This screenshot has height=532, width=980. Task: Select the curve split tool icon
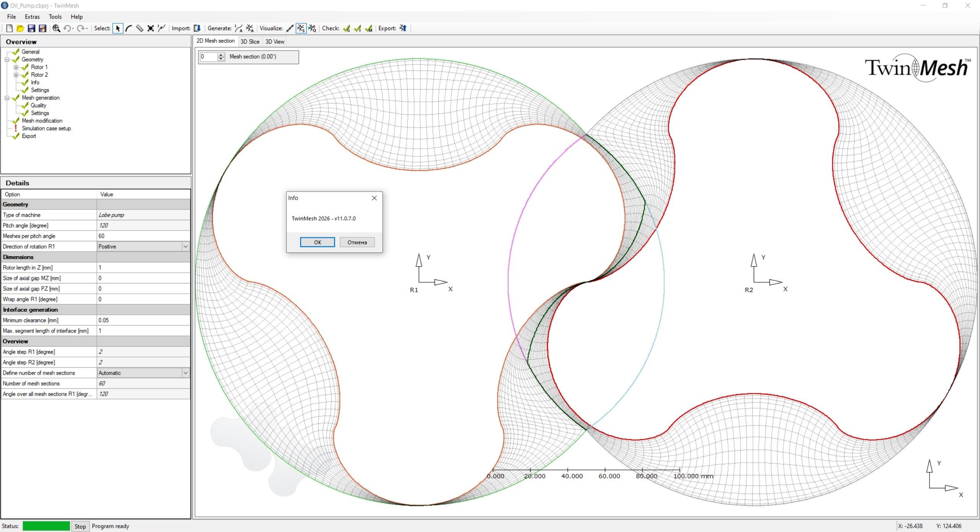(162, 28)
